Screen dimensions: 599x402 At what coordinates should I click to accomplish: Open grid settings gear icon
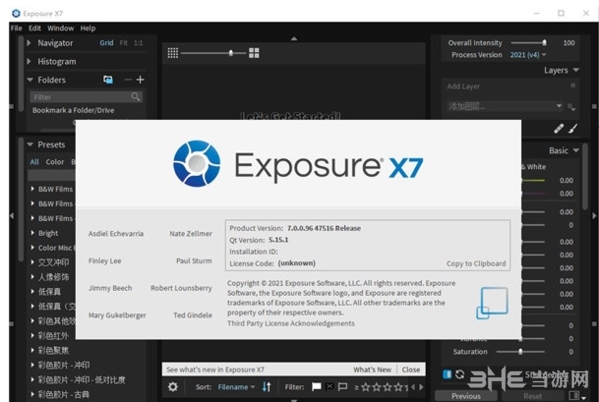pyautogui.click(x=173, y=387)
